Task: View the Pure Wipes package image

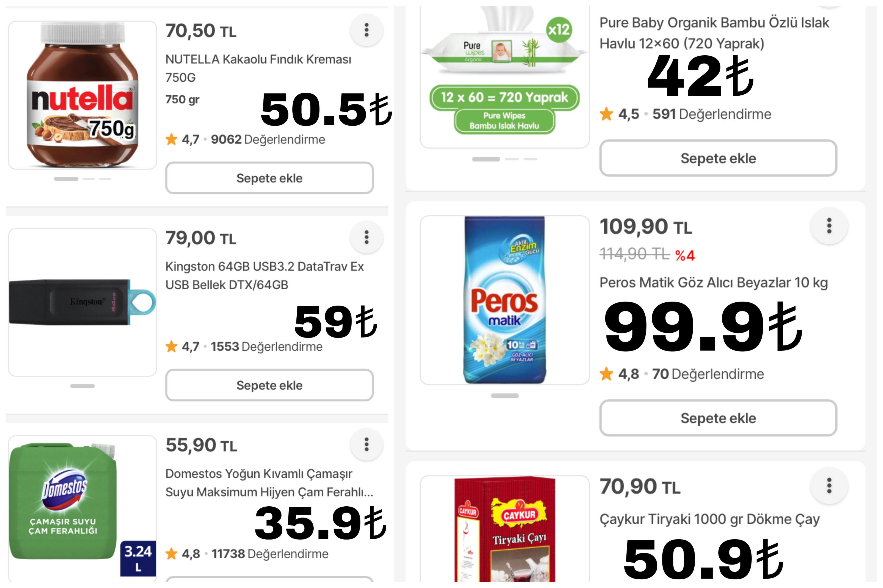Action: (504, 77)
